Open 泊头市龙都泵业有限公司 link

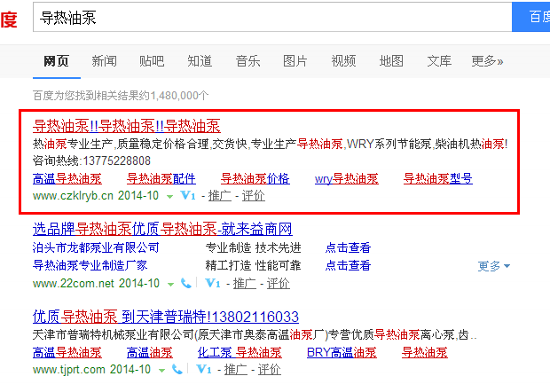[x=96, y=247]
